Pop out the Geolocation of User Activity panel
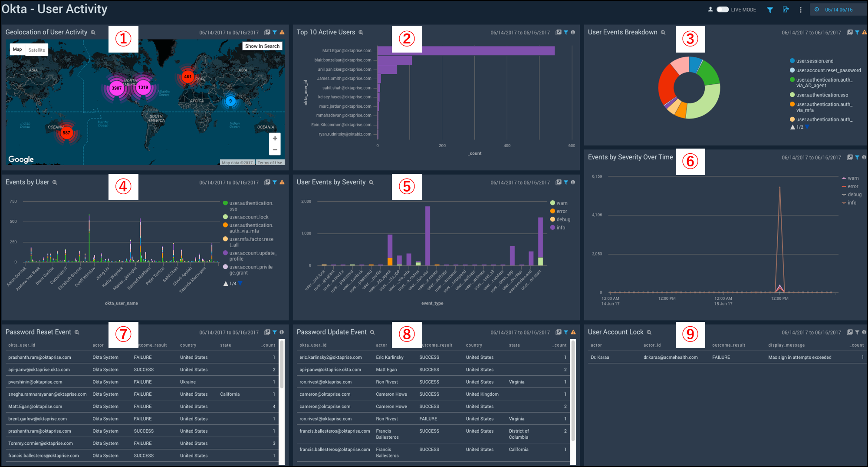Screen dimensions: 868x467 (267, 33)
